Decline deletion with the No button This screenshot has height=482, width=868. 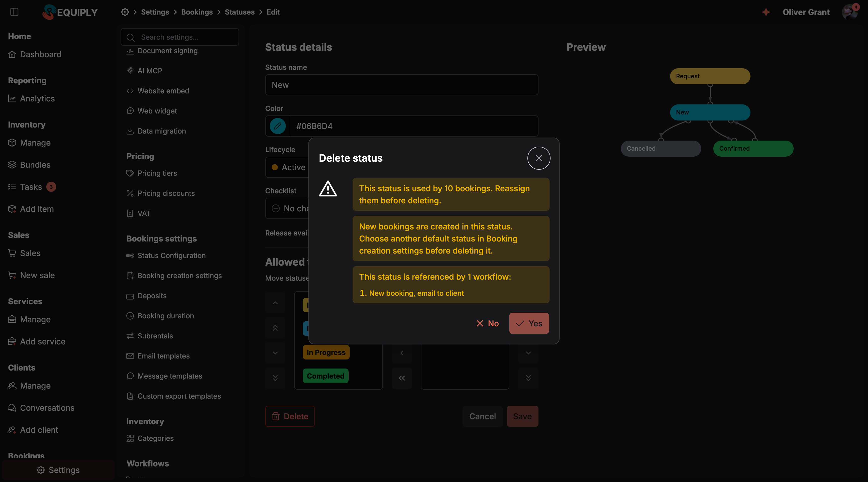[x=487, y=323]
